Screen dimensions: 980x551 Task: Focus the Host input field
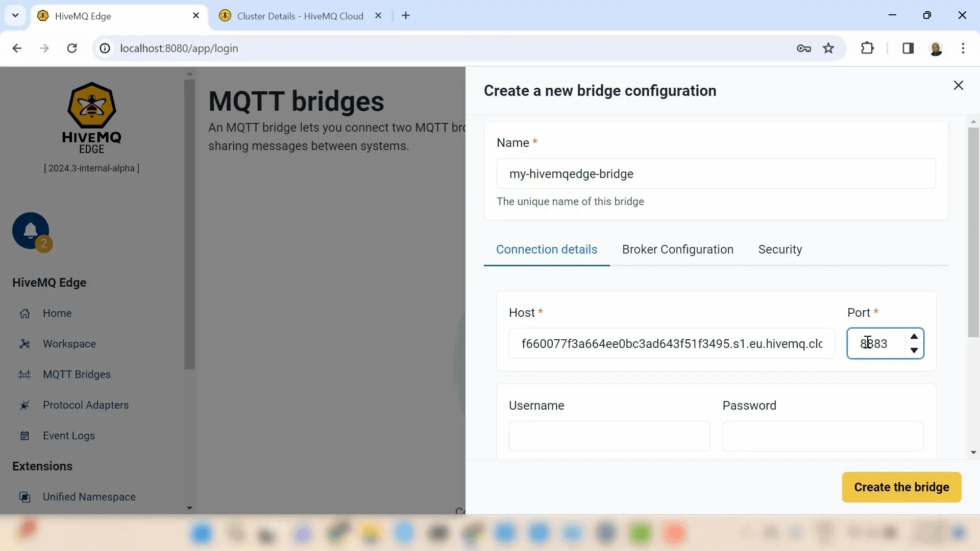coord(672,343)
